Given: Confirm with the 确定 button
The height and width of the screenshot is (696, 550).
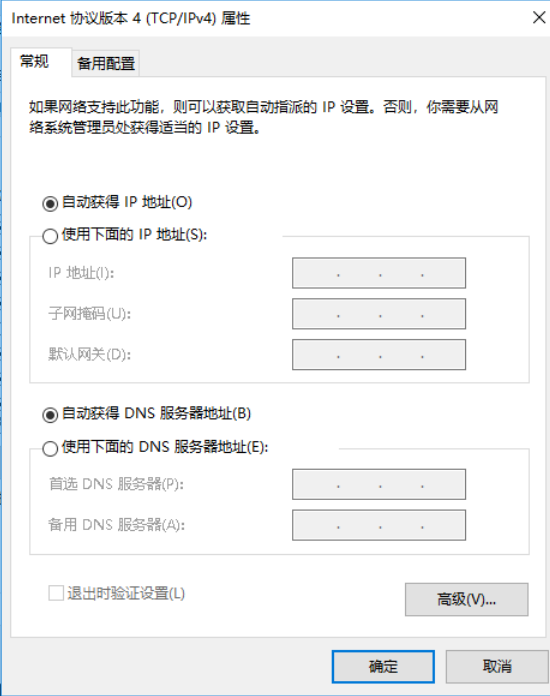Looking at the screenshot, I should click(x=383, y=666).
